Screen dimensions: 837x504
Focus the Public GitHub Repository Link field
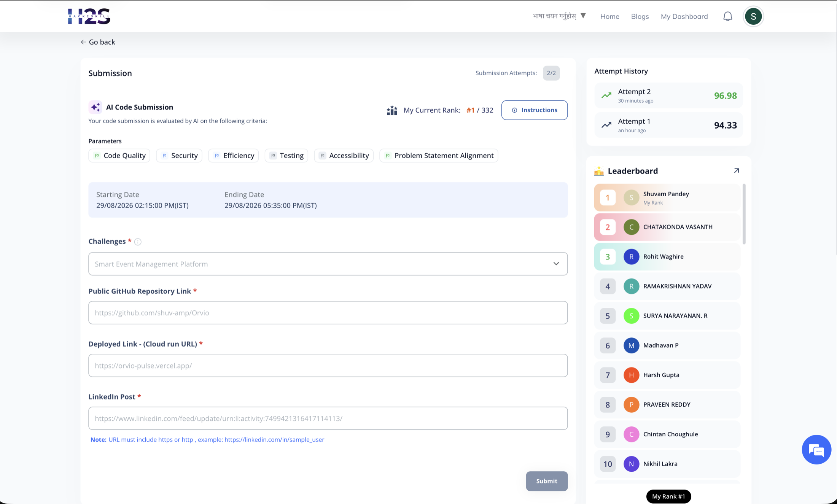point(328,313)
